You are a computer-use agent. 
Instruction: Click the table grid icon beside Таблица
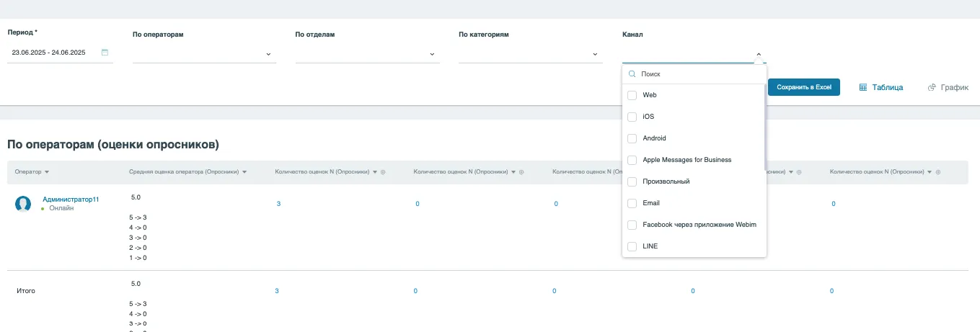(x=862, y=87)
